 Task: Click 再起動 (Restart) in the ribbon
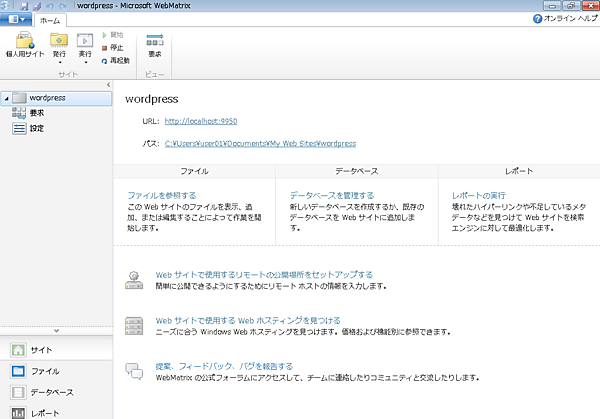116,61
